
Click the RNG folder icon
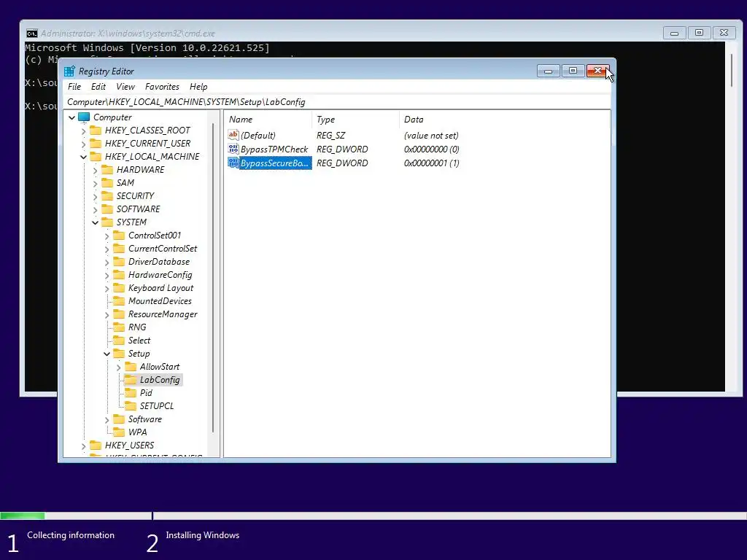pos(119,327)
